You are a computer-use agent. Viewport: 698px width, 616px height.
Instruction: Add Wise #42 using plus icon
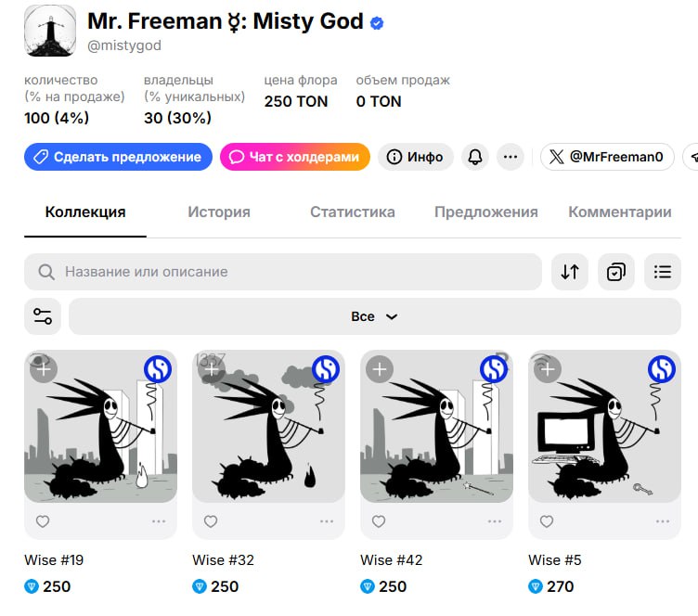tap(379, 369)
